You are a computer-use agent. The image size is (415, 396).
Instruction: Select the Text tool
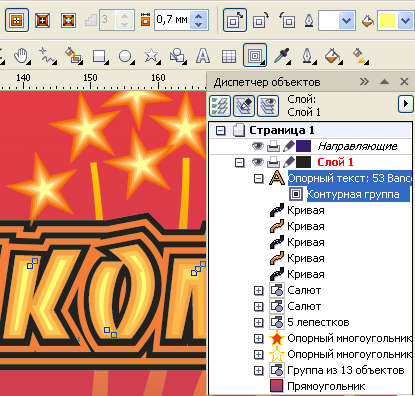(203, 56)
